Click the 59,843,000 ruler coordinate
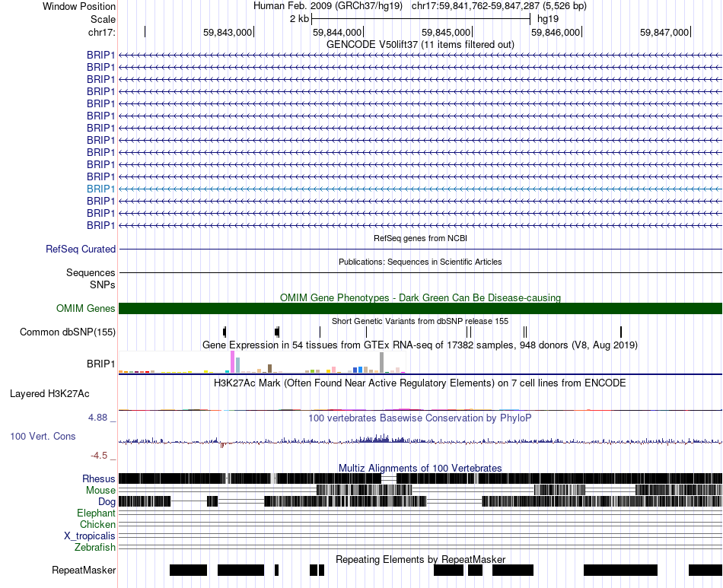 pyautogui.click(x=228, y=32)
